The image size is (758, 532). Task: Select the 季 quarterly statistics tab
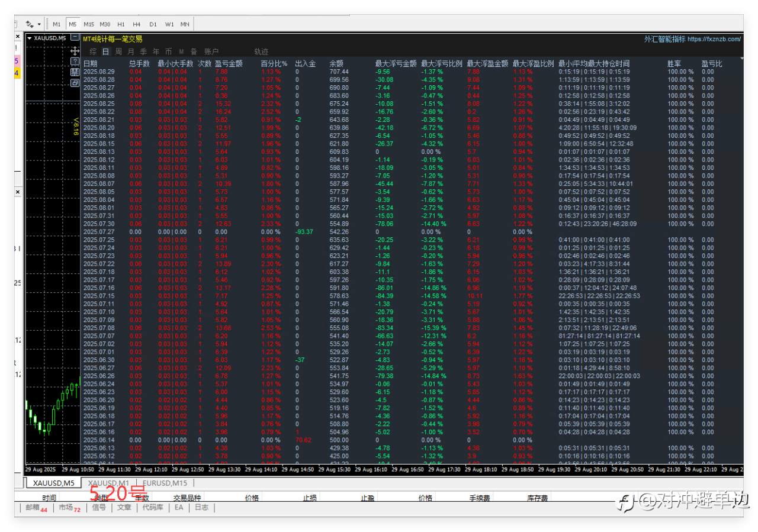coord(143,51)
